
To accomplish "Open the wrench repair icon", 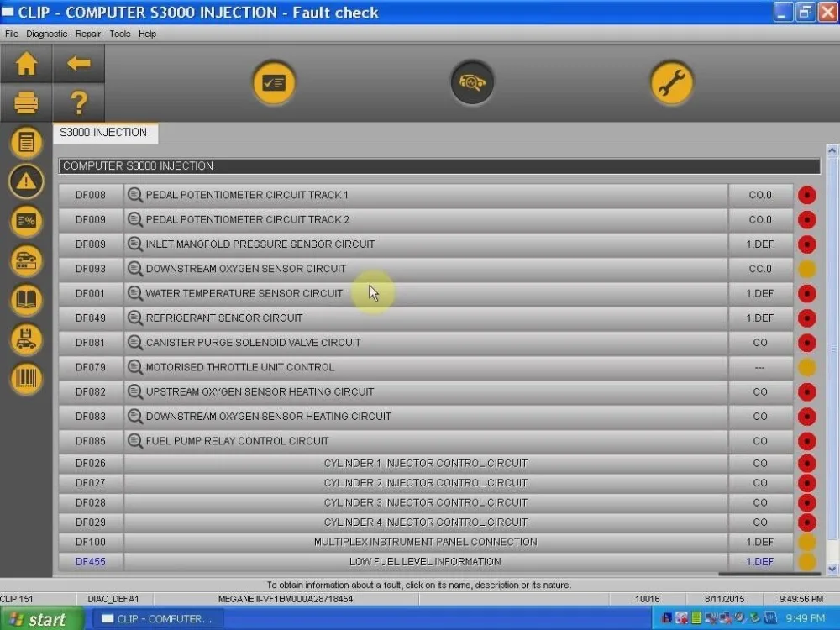I will (671, 83).
